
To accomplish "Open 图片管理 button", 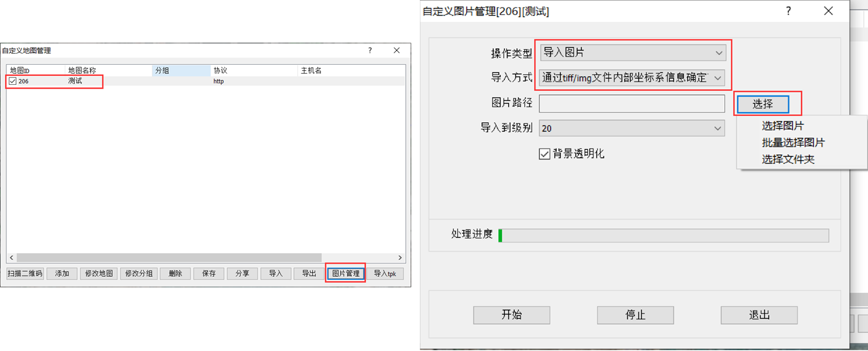I will pyautogui.click(x=346, y=274).
